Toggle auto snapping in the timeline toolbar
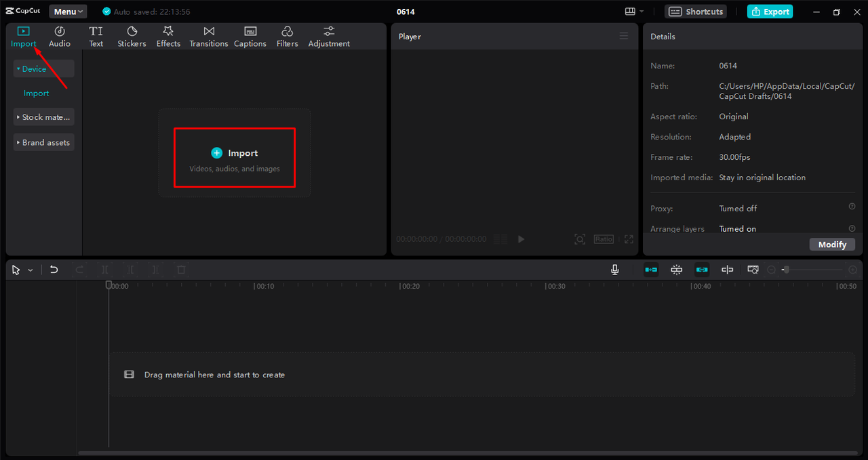Viewport: 868px width, 460px height. point(676,269)
